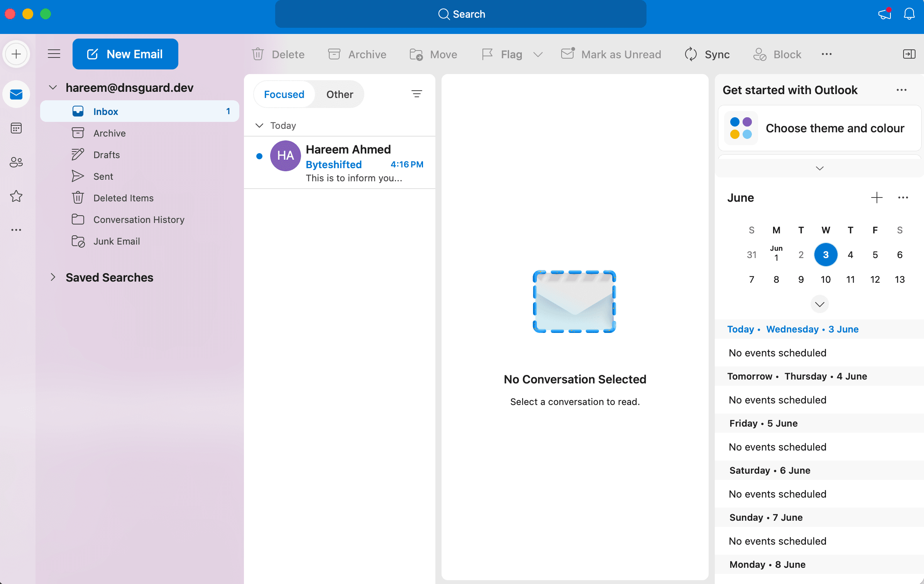
Task: Click the HA sender avatar
Action: (x=286, y=156)
